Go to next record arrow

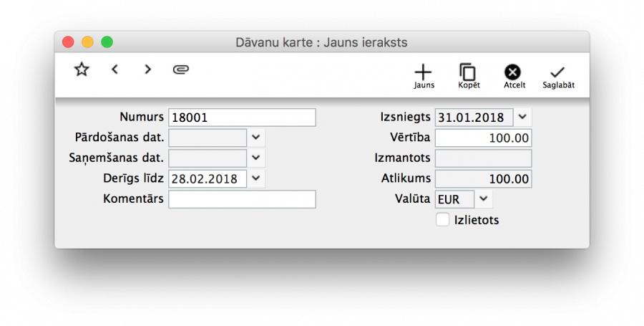147,69
